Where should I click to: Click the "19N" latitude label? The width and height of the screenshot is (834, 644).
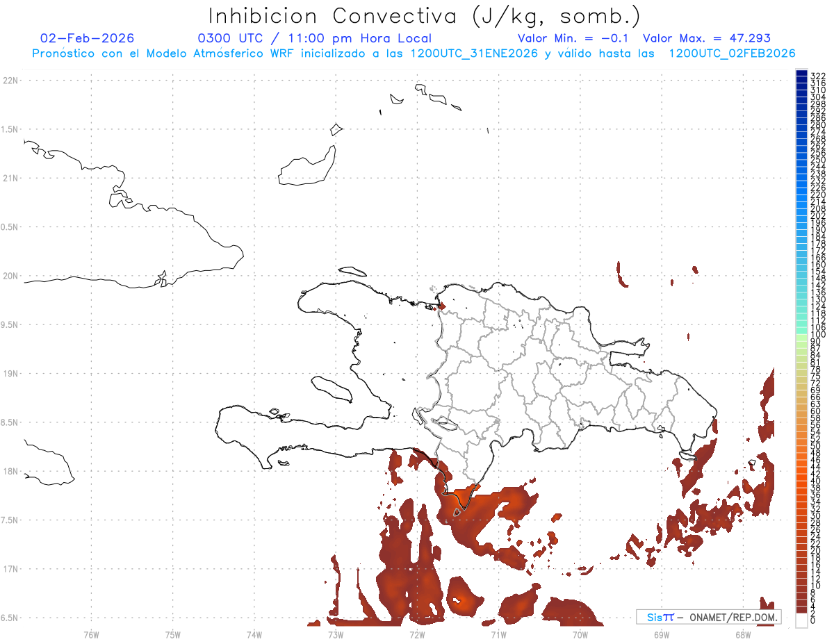pos(10,373)
